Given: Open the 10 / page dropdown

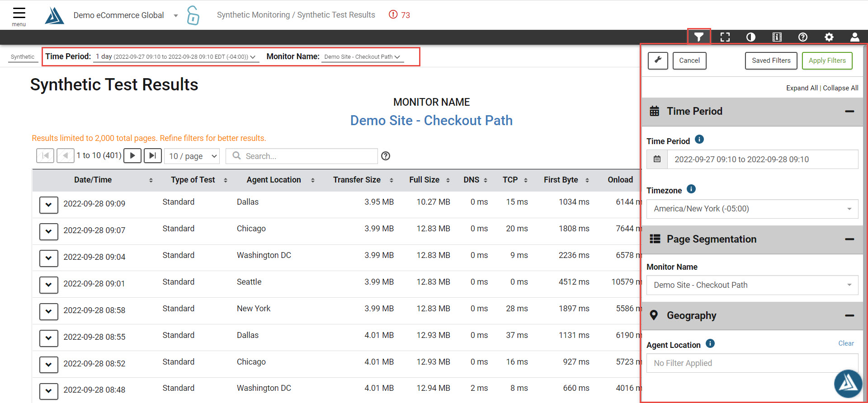Looking at the screenshot, I should tap(192, 156).
